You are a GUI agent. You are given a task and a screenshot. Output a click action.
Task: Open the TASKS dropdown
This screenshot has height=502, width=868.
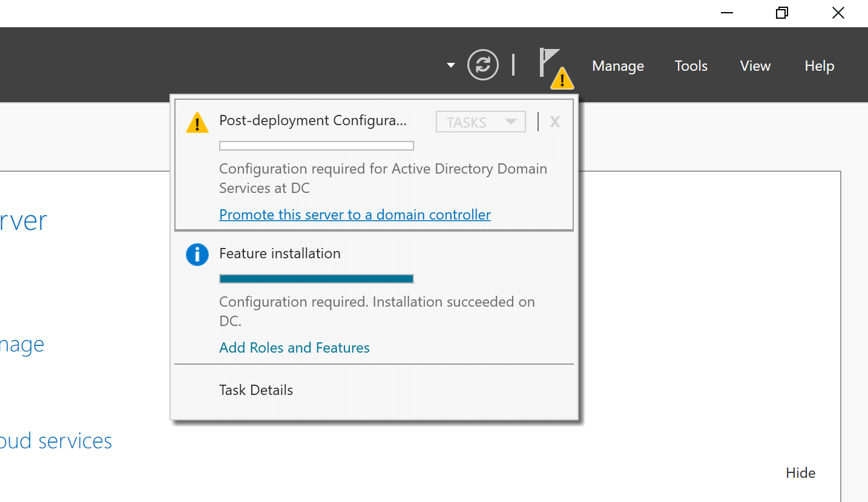[481, 122]
